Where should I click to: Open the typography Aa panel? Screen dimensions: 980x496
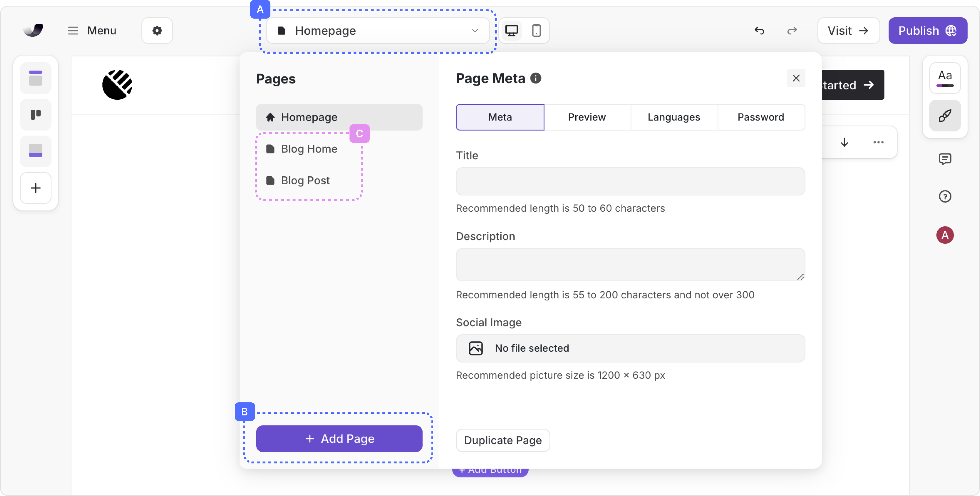coord(945,78)
